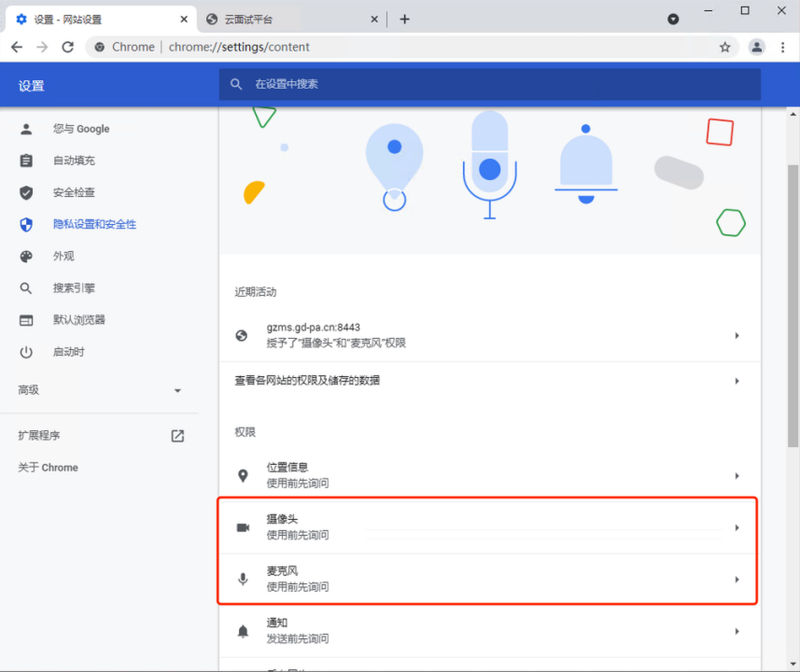Open Chrome's three-dot menu
Screen dimensions: 800x672
coord(782,48)
